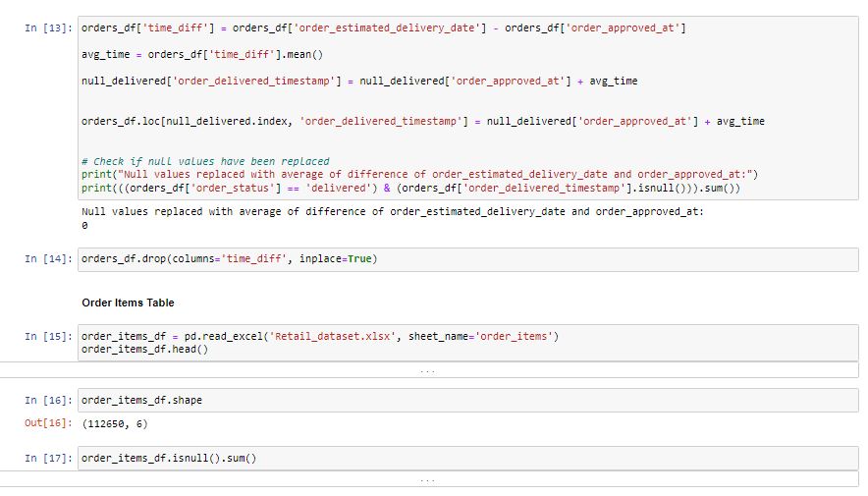Image resolution: width=868 pixels, height=496 pixels.
Task: Click the 'Null values replaced' output text
Action: [x=393, y=212]
